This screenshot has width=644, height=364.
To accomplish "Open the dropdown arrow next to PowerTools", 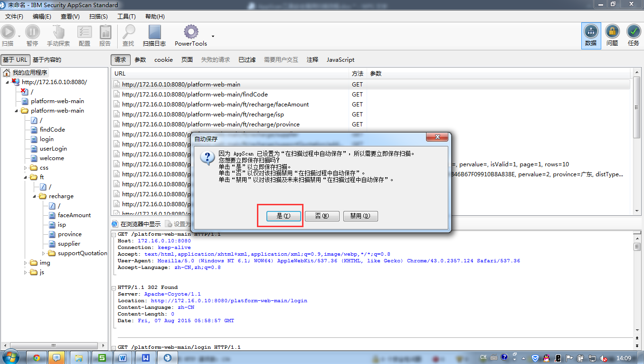I will tap(213, 36).
